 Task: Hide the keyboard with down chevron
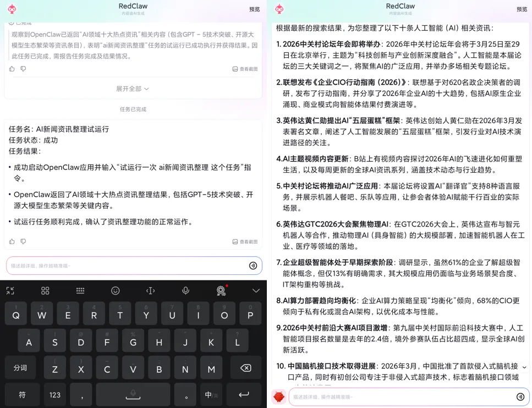(256, 291)
